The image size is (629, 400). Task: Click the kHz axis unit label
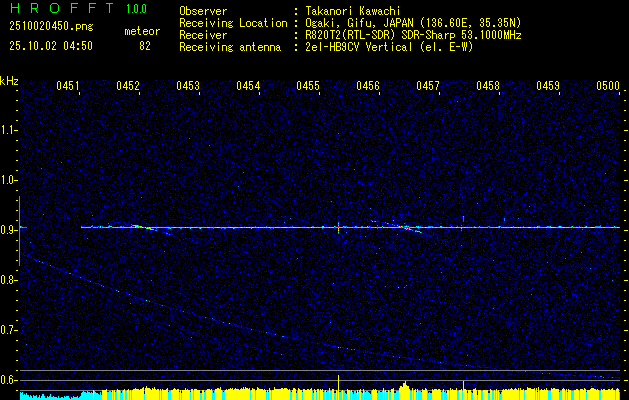click(9, 80)
